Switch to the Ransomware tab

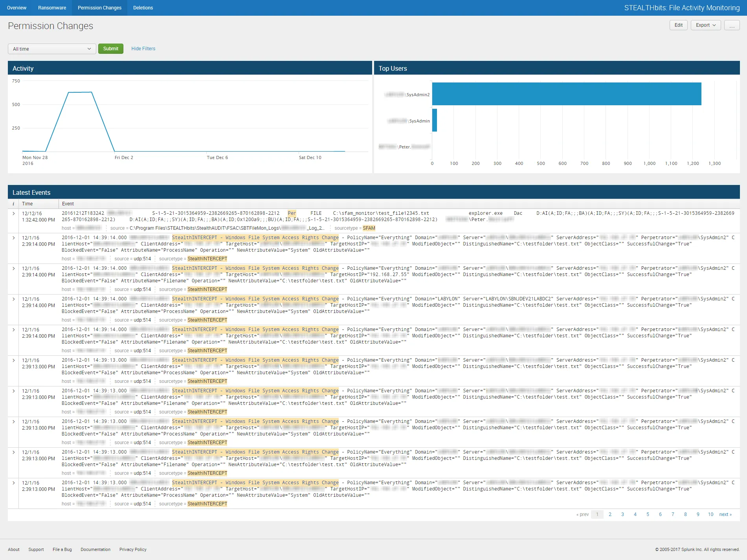52,8
